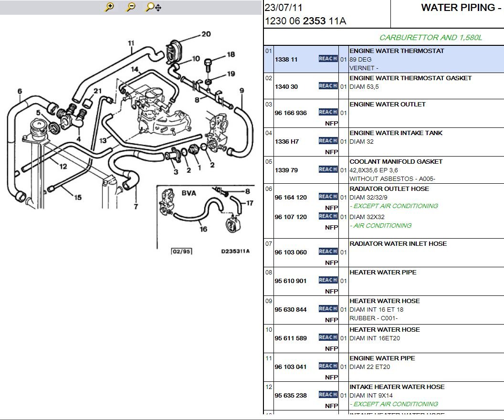The width and height of the screenshot is (504, 420).
Task: Open REACH badge for part 1338 11
Action: click(x=328, y=59)
